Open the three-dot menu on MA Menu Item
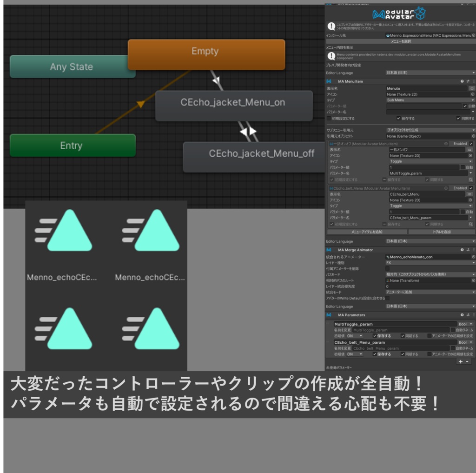 474,81
